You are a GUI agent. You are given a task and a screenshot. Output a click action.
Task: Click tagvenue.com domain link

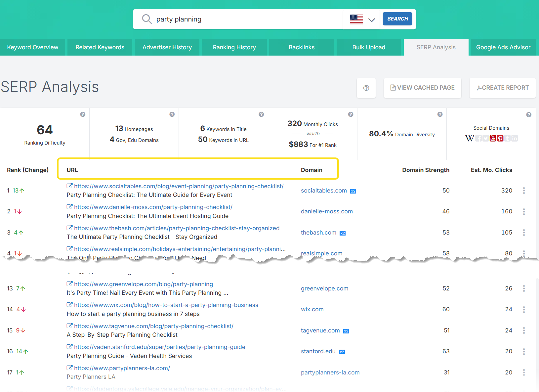click(x=320, y=330)
